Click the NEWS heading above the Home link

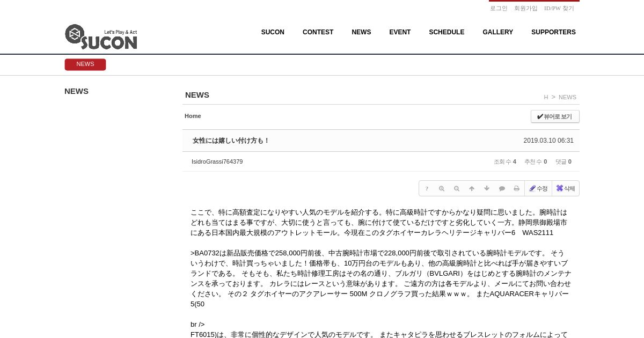coord(197,95)
